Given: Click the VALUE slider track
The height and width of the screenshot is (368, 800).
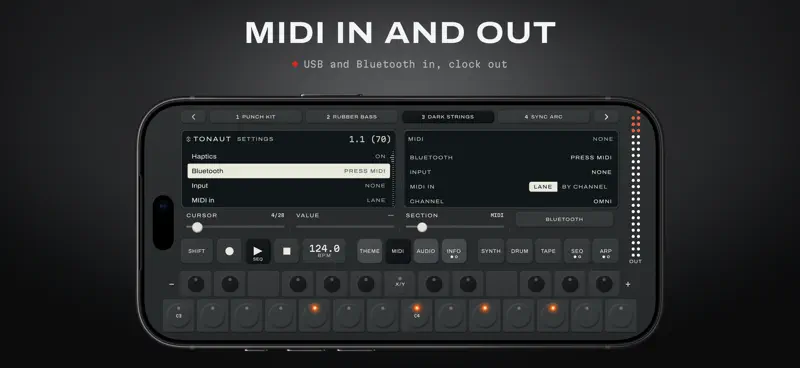Looking at the screenshot, I should click(345, 227).
